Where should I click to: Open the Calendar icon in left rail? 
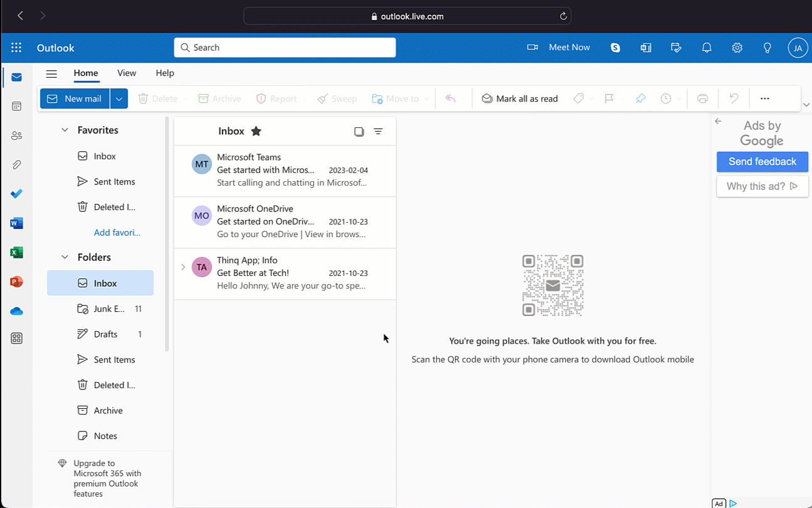tap(17, 107)
